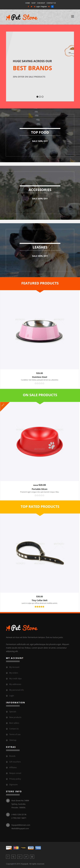Select the first slider pagination dot
Image resolution: width=80 pixels, height=868 pixels.
(x=37, y=97)
